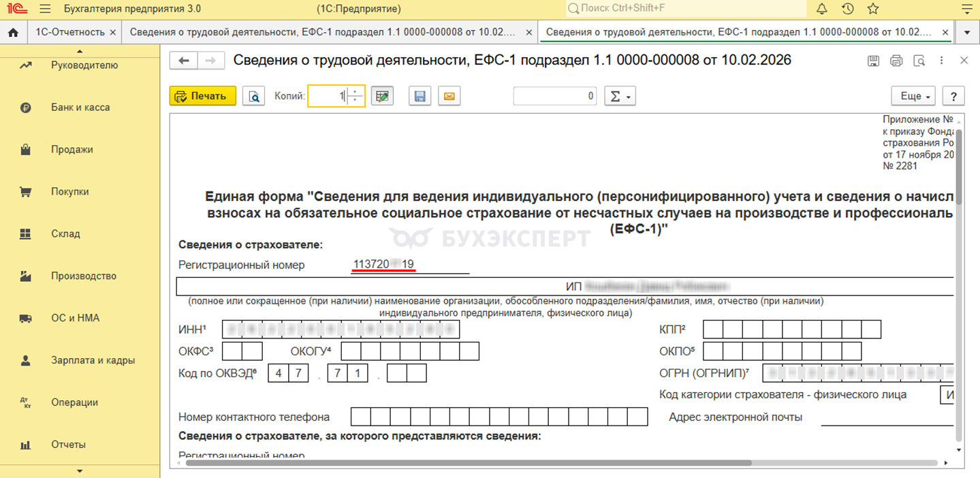Open favorites star icon
The width and height of the screenshot is (980, 478).
click(872, 9)
